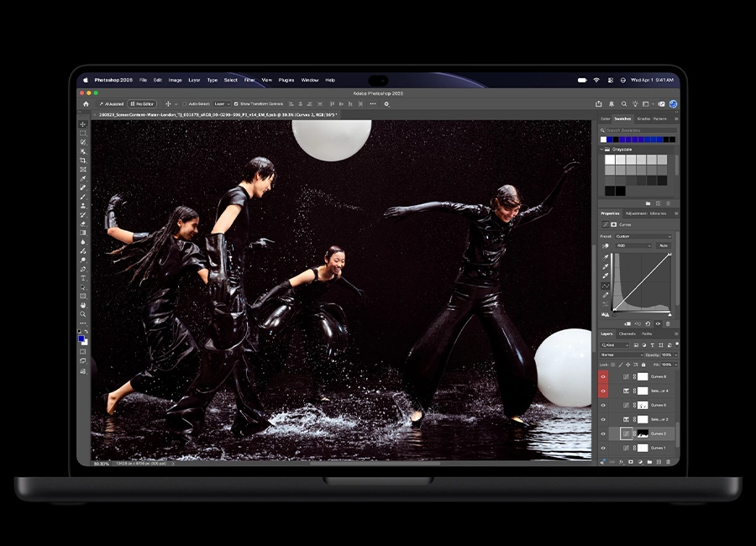Hide the Curves 1 layer
The width and height of the screenshot is (756, 546).
click(x=603, y=448)
